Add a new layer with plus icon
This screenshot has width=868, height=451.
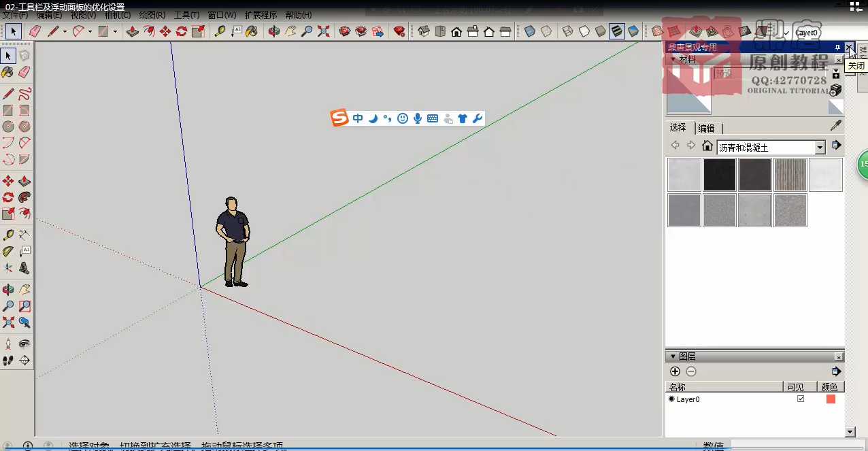(675, 371)
